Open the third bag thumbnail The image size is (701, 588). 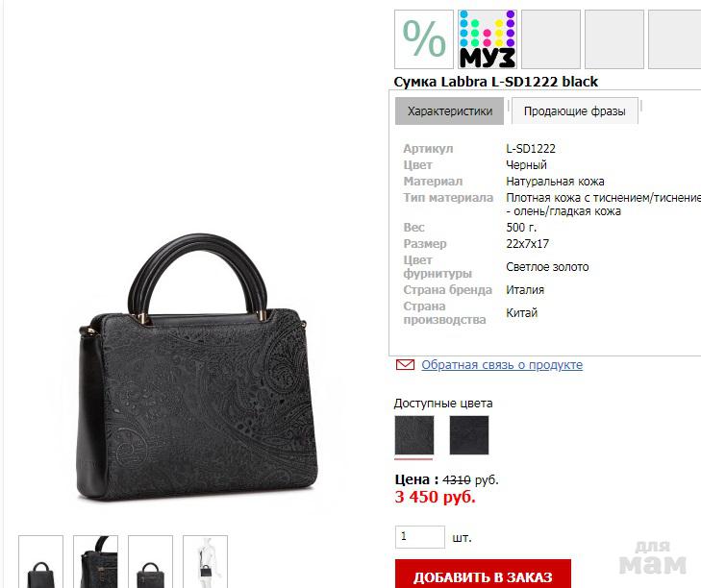coord(150,562)
